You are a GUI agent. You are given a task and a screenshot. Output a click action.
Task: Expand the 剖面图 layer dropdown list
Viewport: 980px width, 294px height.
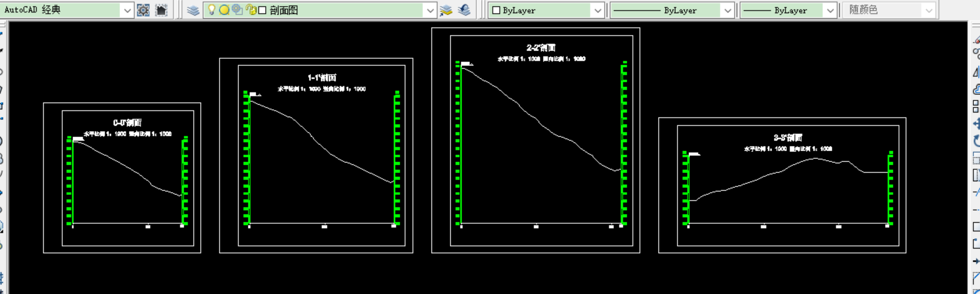429,10
